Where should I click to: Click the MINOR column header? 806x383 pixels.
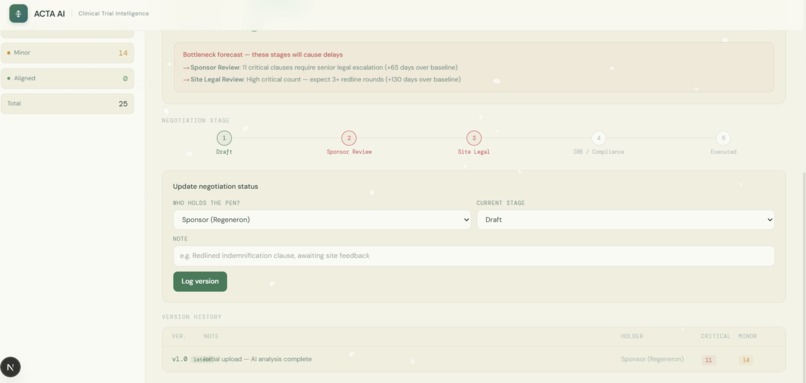click(x=747, y=336)
